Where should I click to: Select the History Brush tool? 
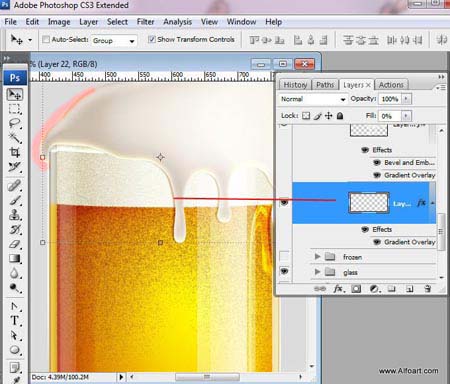tap(14, 229)
